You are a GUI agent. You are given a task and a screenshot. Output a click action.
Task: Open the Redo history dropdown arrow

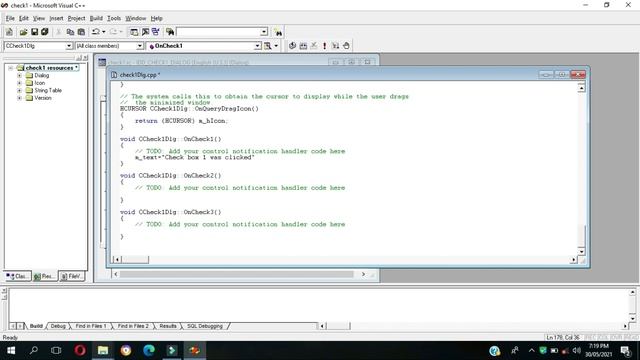[121, 32]
